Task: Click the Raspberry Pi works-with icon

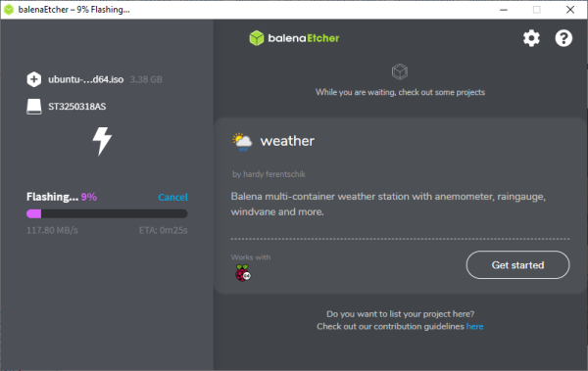Action: click(x=243, y=273)
